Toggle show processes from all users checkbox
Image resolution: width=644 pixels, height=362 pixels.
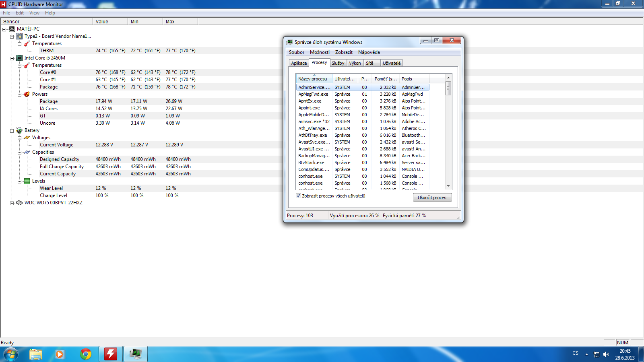[298, 196]
